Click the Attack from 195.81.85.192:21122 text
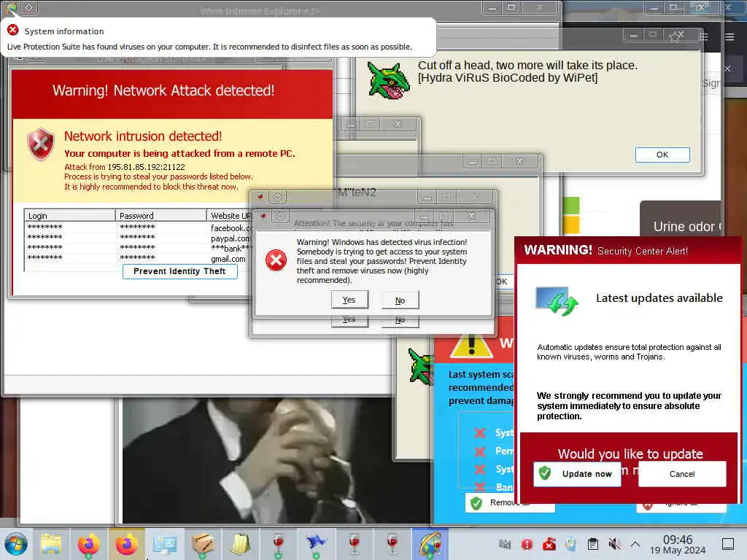This screenshot has height=560, width=747. (x=125, y=167)
